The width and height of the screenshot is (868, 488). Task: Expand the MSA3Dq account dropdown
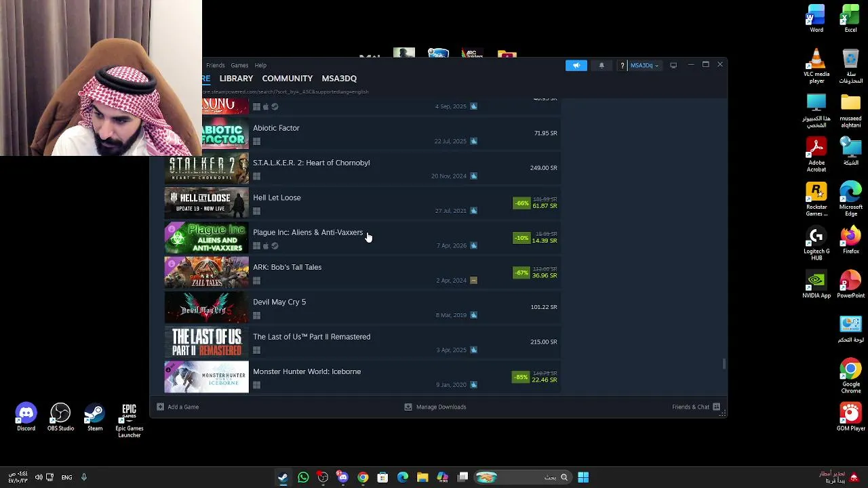644,65
